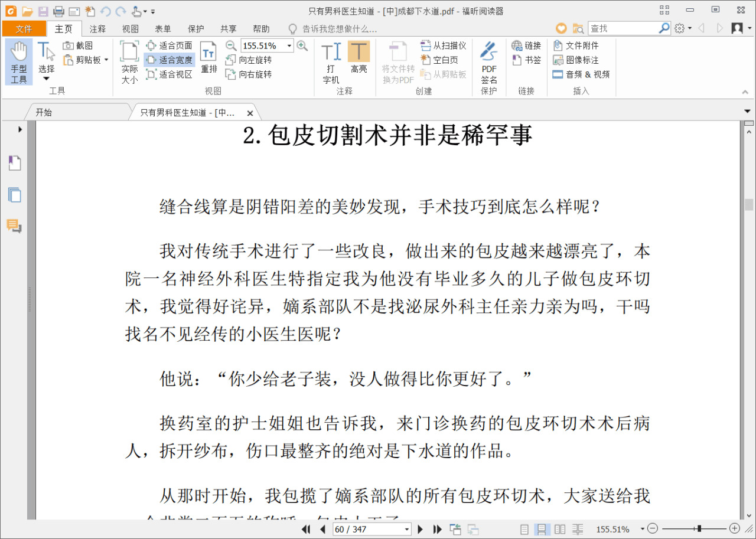The image size is (756, 539).
Task: Click the Print icon in quick access toolbar
Action: point(58,11)
